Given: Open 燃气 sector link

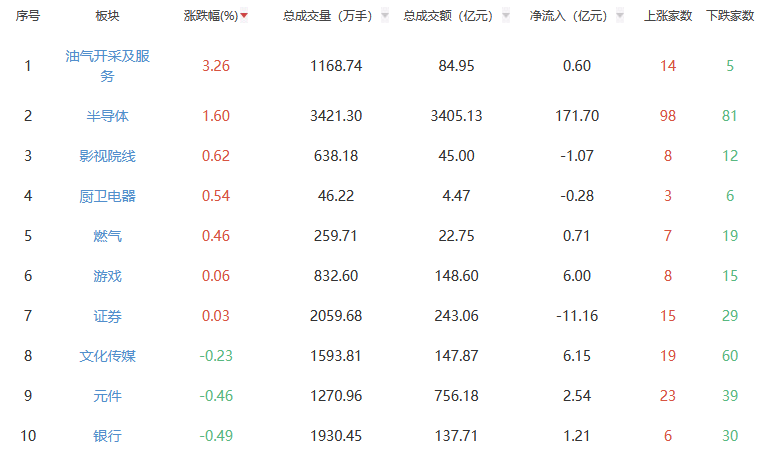Looking at the screenshot, I should (x=107, y=236).
